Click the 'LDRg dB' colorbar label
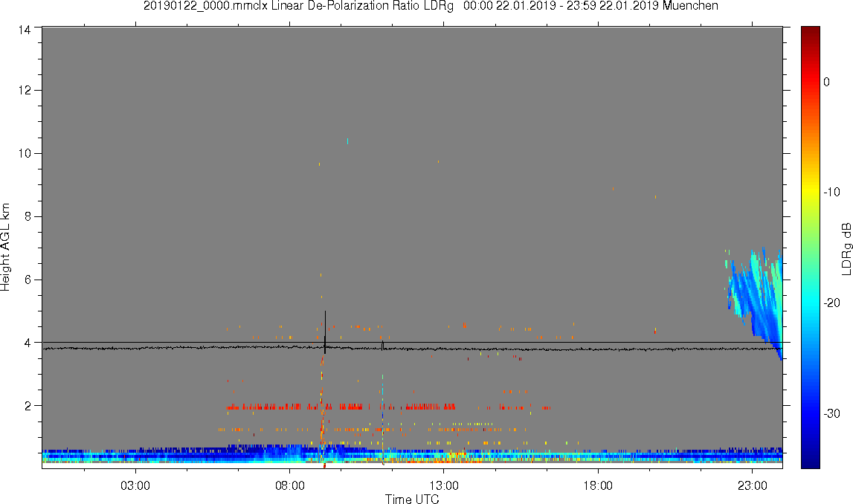Viewport: 853px width, 504px height. [846, 248]
